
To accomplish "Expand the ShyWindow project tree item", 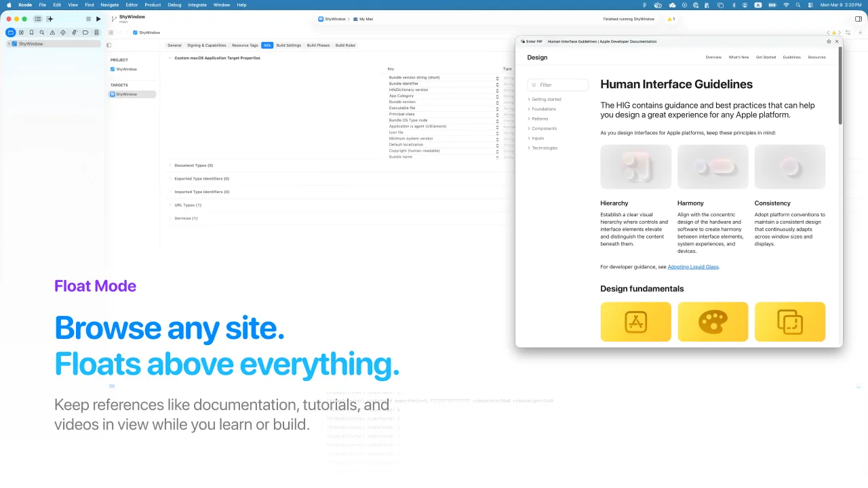I will pos(9,44).
